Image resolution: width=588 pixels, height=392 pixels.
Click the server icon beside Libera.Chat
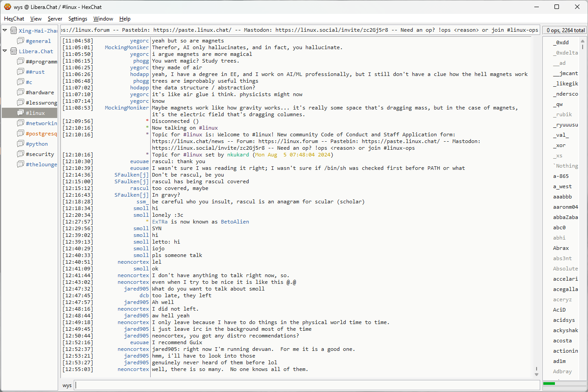(13, 51)
